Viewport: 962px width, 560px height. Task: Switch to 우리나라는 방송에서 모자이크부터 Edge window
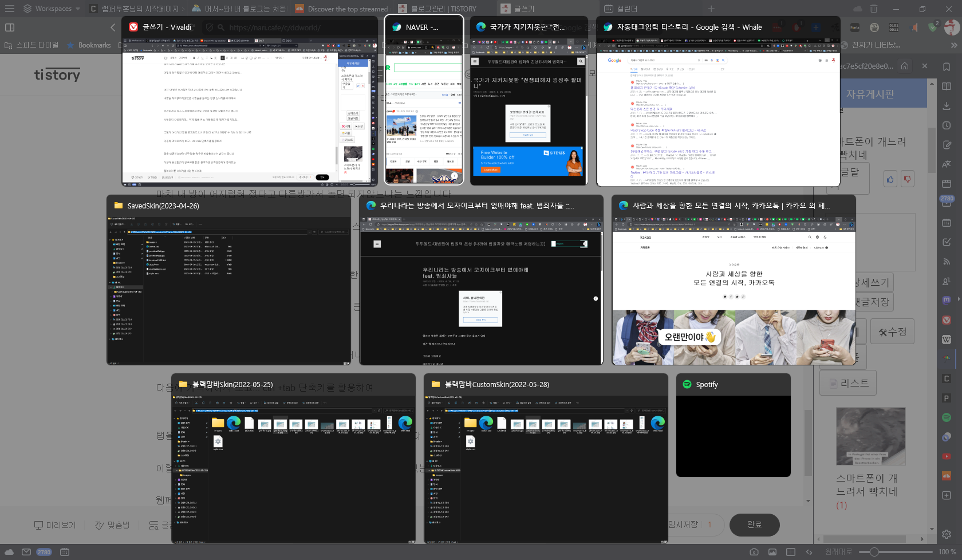(481, 280)
